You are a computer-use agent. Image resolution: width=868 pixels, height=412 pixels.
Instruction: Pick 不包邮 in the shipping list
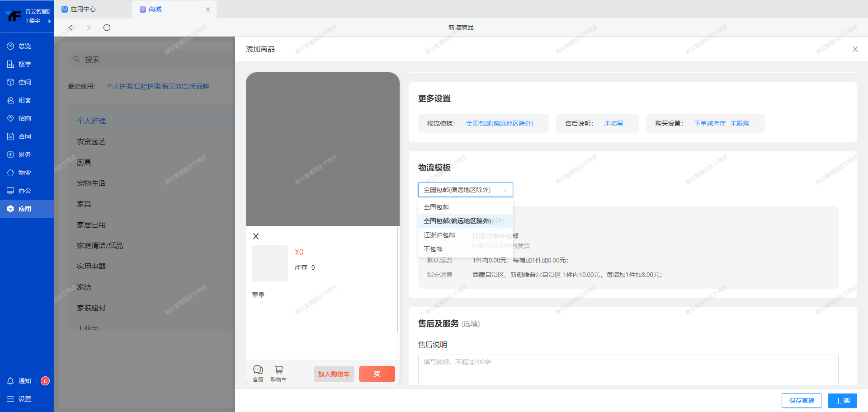[433, 249]
